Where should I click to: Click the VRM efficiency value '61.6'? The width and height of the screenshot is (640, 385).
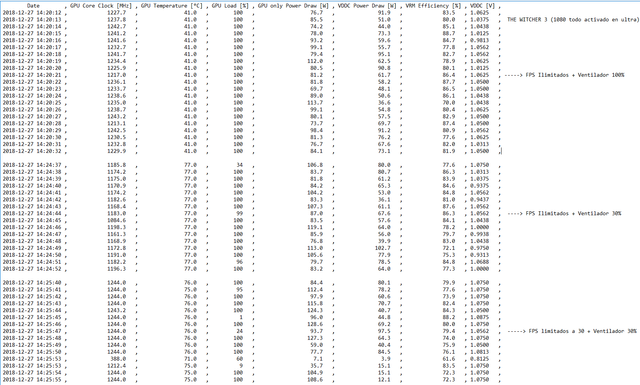coord(449,359)
